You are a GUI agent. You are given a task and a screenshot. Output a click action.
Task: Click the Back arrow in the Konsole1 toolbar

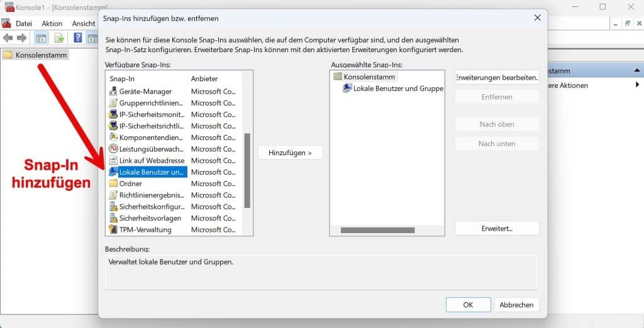[x=8, y=38]
